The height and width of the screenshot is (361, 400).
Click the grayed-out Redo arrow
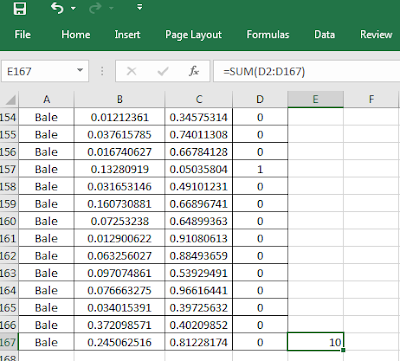(95, 8)
